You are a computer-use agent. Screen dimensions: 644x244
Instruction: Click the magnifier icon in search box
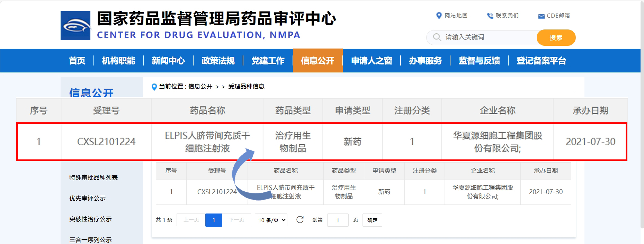coord(437,37)
